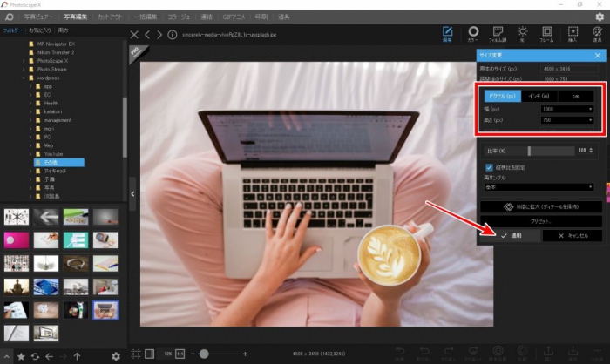Go to the previous photo arrow

(147, 35)
